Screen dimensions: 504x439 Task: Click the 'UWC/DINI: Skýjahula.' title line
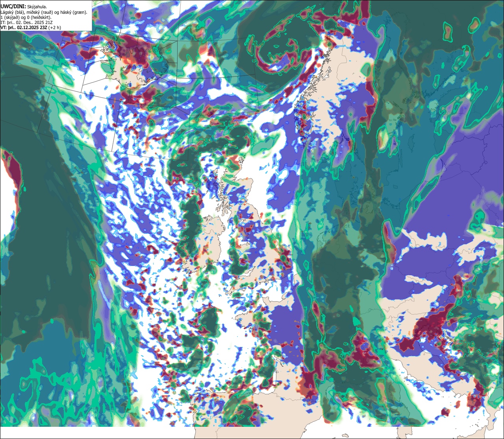pos(24,6)
